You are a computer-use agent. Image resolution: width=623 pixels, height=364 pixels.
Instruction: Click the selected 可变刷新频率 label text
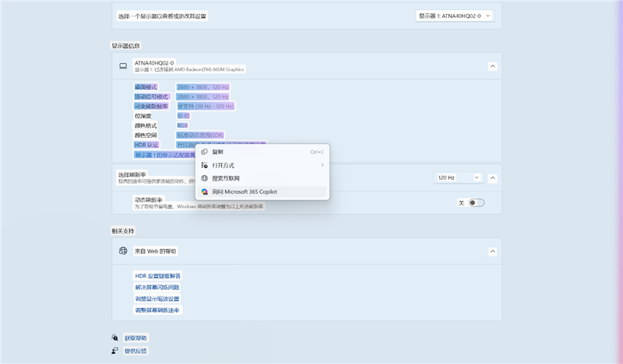click(152, 106)
